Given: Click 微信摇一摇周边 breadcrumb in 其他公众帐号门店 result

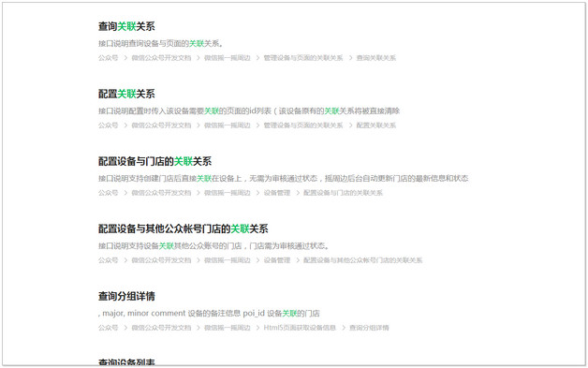Looking at the screenshot, I should coord(228,260).
